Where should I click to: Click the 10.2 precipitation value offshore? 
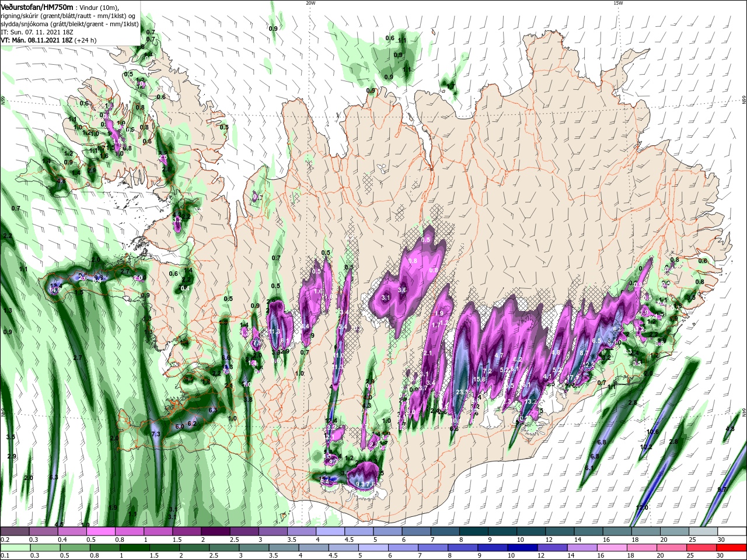point(646,447)
